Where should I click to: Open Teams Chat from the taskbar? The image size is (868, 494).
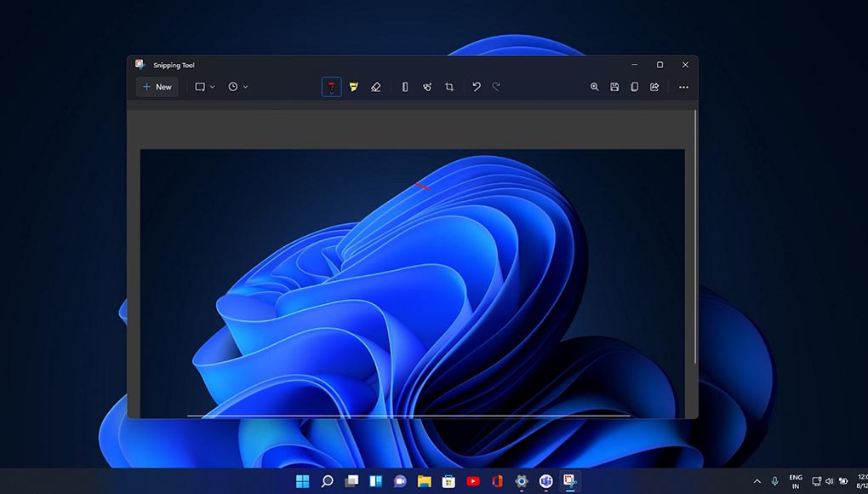pos(400,480)
